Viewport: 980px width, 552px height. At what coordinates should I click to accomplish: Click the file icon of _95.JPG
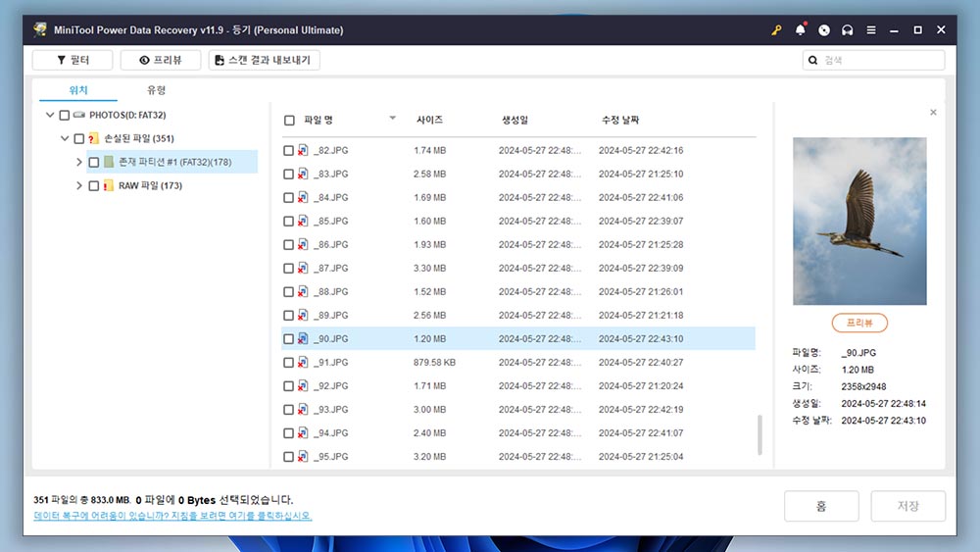point(303,456)
